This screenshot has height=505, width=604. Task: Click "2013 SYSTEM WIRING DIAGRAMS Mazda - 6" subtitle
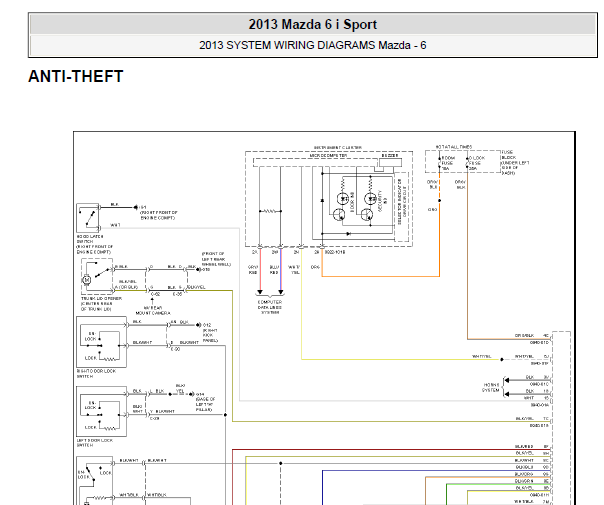click(312, 45)
